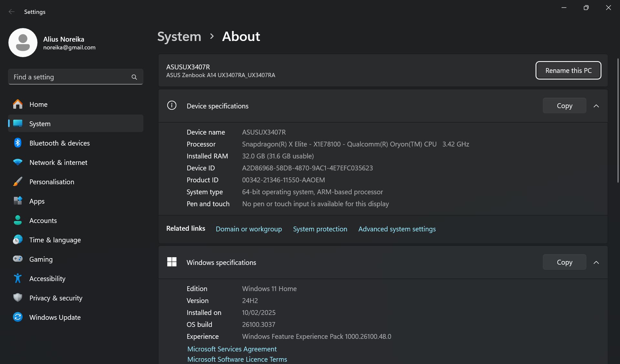Open Privacy & security settings
Image resolution: width=620 pixels, height=364 pixels.
tap(56, 298)
